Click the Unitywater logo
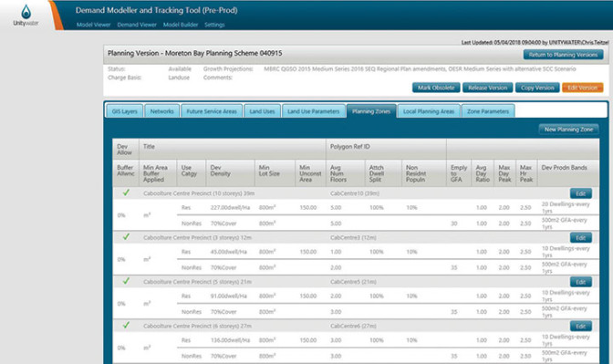 point(26,16)
